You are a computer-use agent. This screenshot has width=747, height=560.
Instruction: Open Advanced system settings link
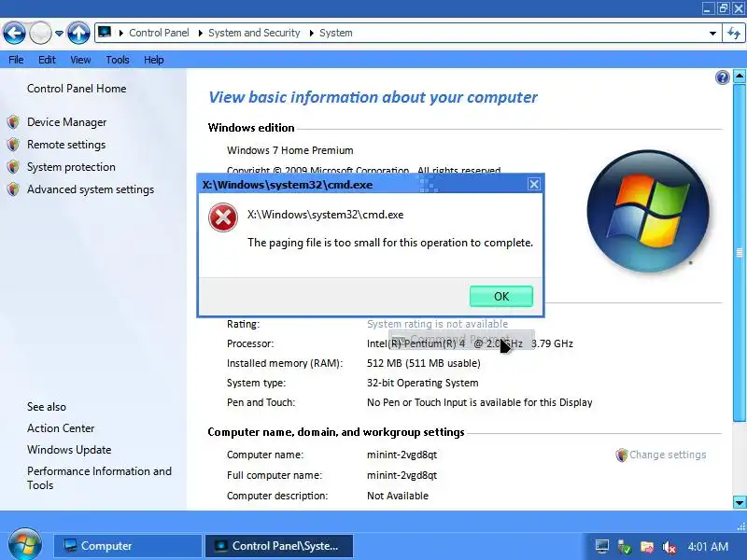pos(91,189)
